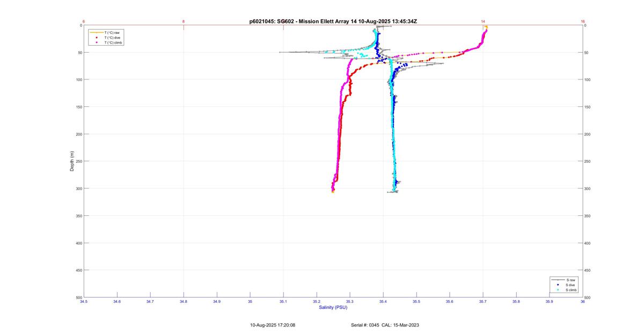Click salinity tick label 35.5
The image size is (644, 334).
(x=416, y=302)
